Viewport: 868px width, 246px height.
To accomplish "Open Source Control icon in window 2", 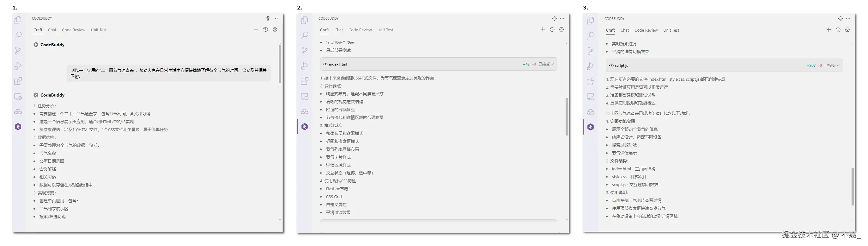I will [x=305, y=51].
